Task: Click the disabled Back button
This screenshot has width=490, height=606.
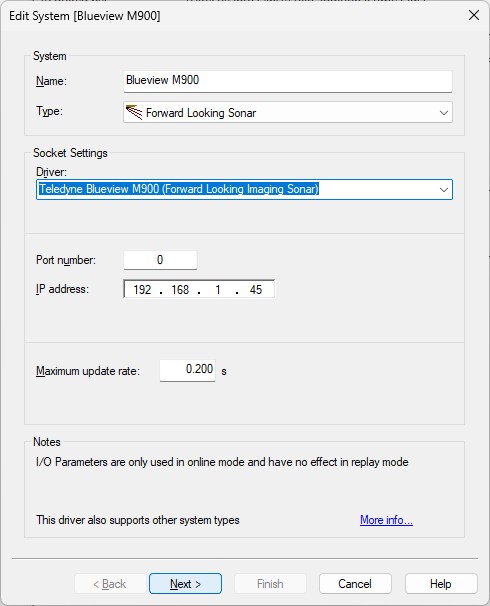Action: click(110, 584)
